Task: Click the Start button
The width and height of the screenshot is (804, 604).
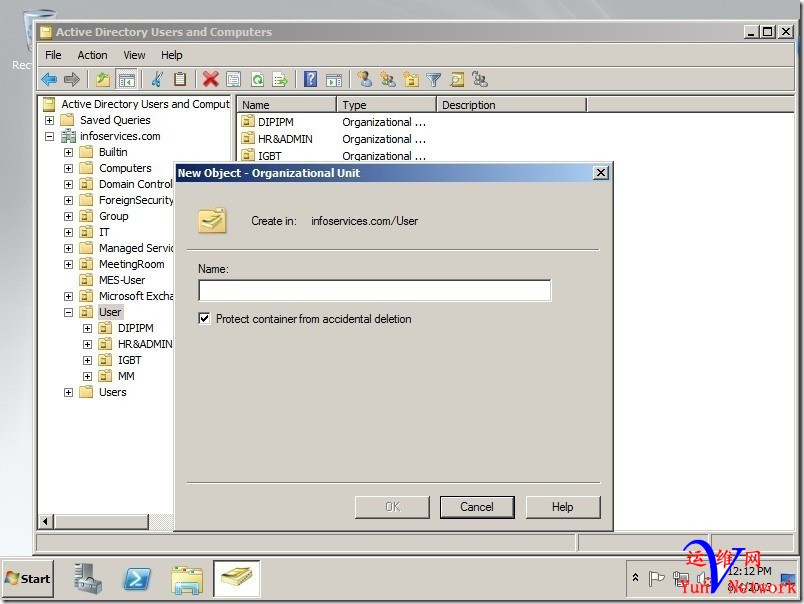Action: click(28, 579)
